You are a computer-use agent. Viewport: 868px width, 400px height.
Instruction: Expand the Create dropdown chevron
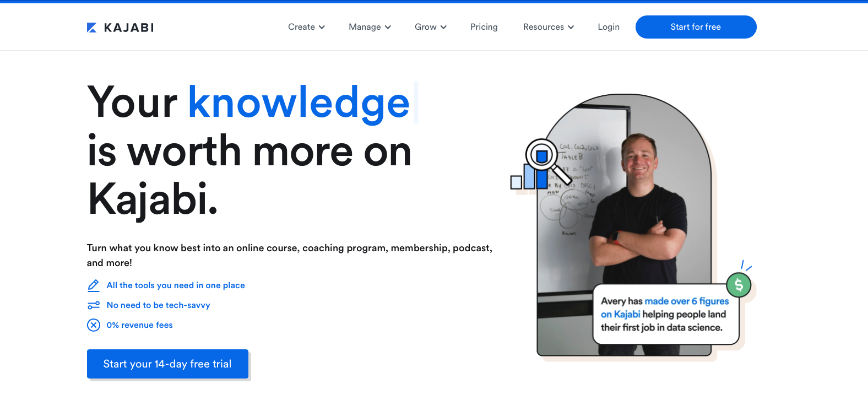coord(322,27)
